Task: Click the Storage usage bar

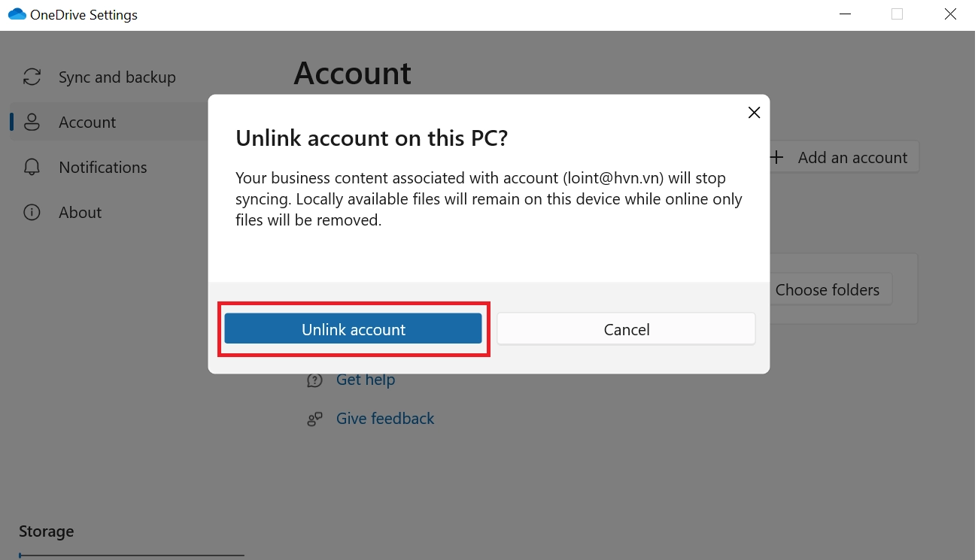Action: [132, 555]
